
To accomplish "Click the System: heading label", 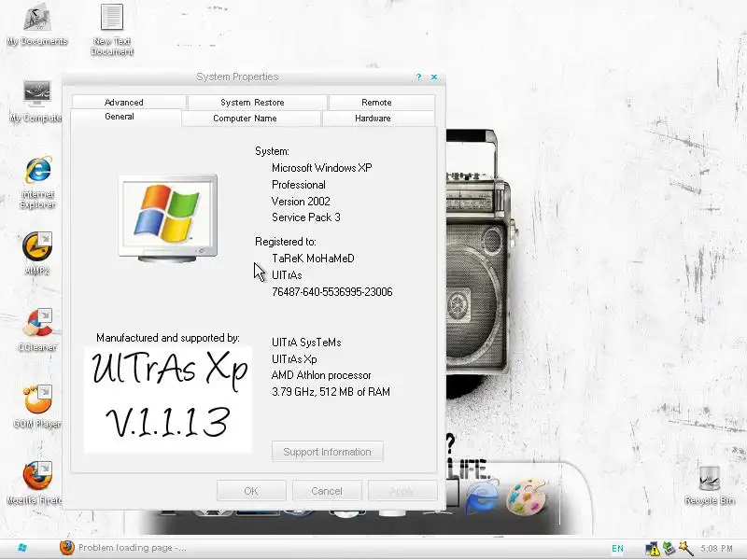I will (272, 151).
